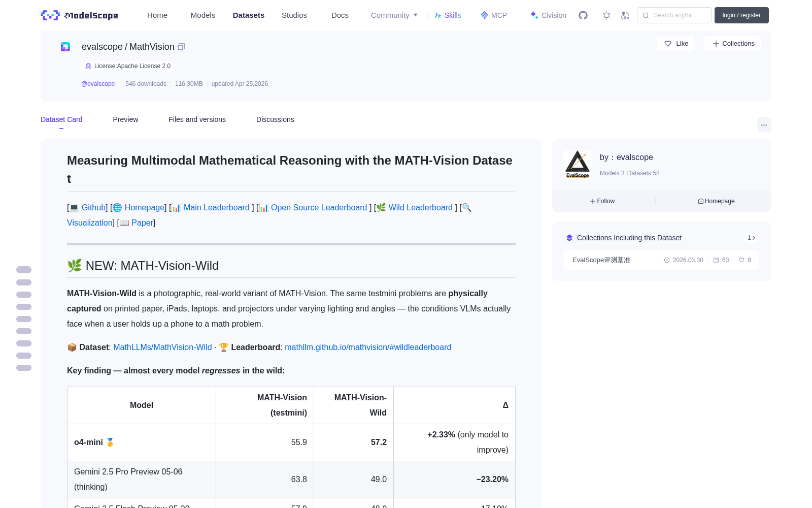Expand collections count chevron '1 >'

click(x=752, y=238)
